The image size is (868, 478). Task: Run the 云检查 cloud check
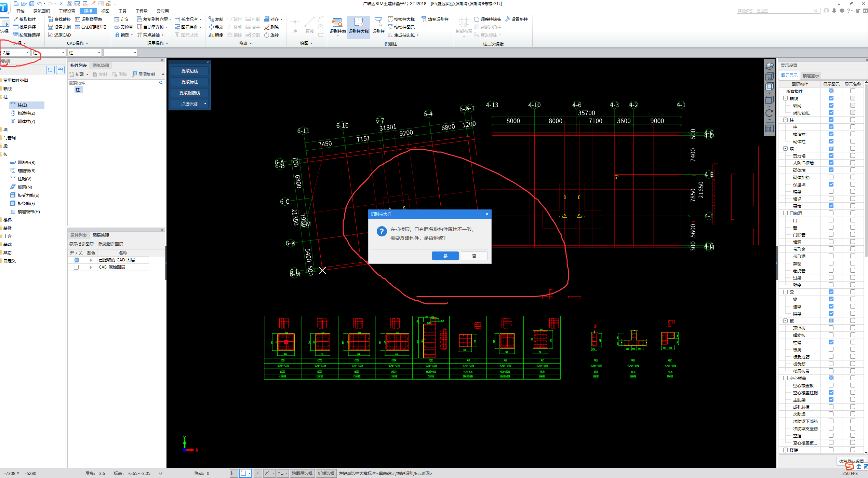click(x=124, y=27)
